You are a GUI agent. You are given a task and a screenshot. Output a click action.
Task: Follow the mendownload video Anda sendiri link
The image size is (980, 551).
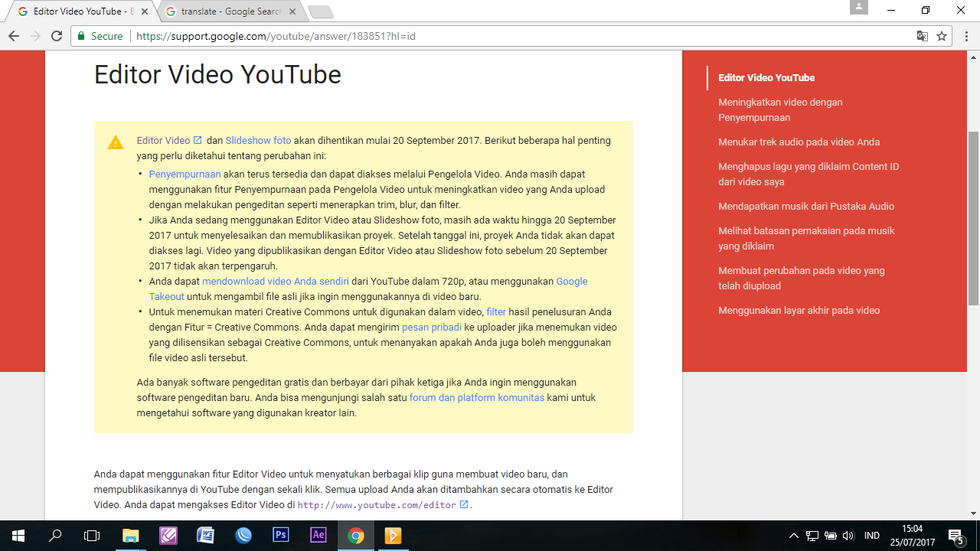click(276, 282)
